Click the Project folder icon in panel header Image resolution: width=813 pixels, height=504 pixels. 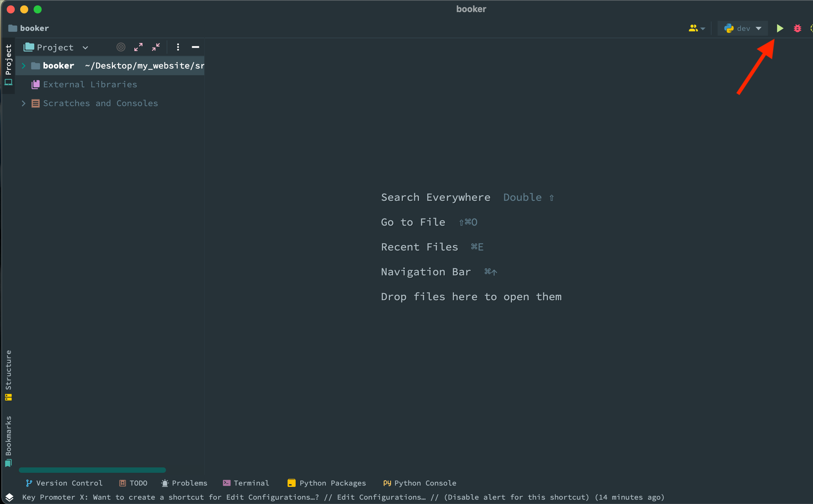[29, 47]
